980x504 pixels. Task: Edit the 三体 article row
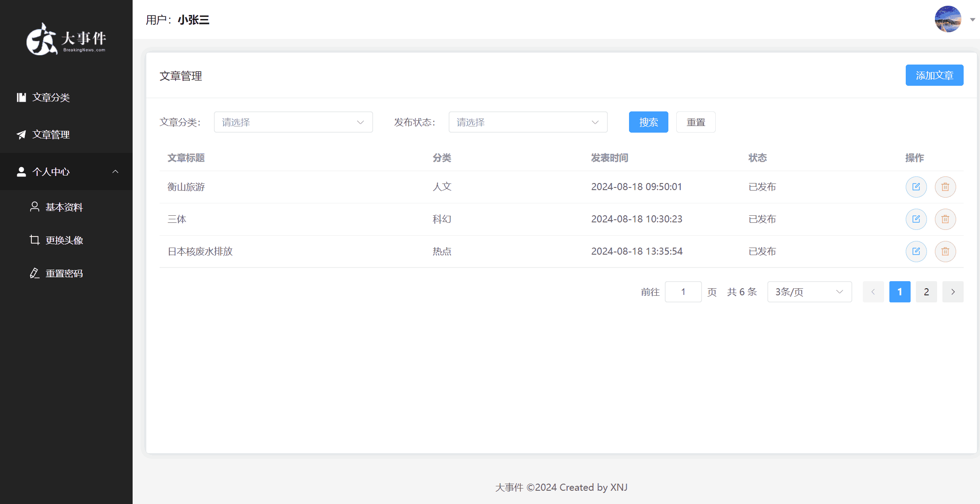tap(916, 219)
